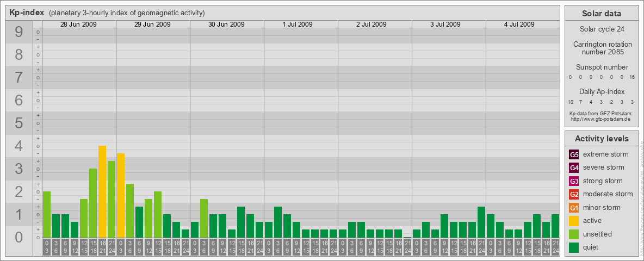Screen dimensions: 644x261
Task: Click the yellow 0-3 bar on 29 Jun
Action: pyautogui.click(x=121, y=195)
